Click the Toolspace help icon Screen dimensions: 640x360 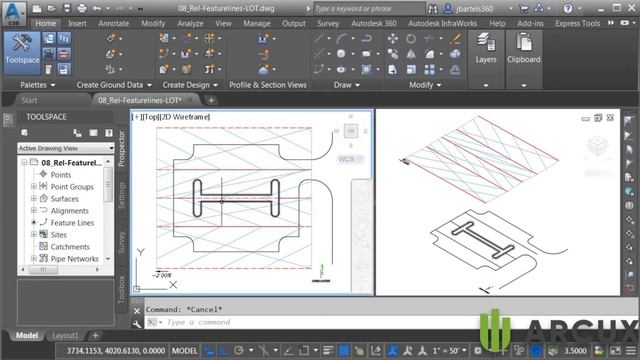109,133
